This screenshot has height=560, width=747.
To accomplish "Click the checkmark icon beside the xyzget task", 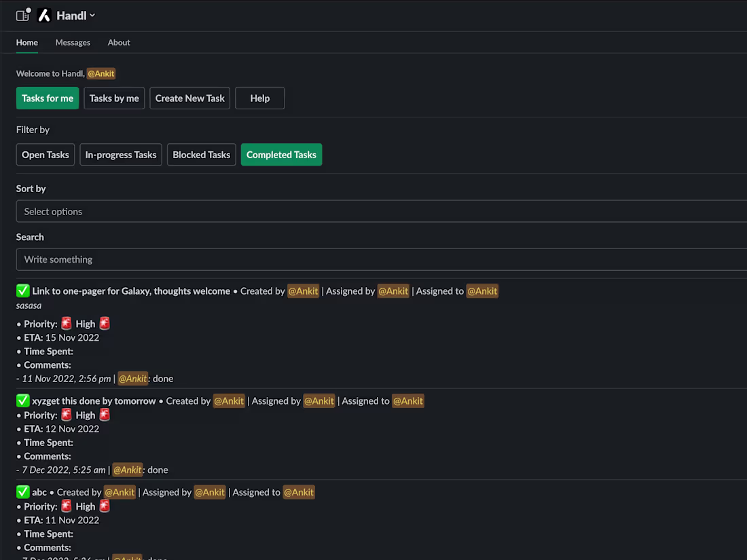I will [x=22, y=400].
